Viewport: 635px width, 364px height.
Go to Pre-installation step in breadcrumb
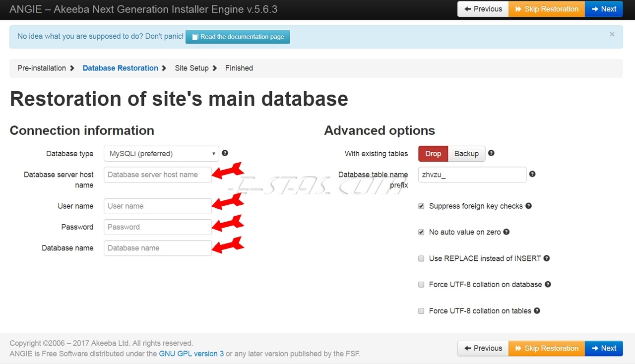point(42,68)
